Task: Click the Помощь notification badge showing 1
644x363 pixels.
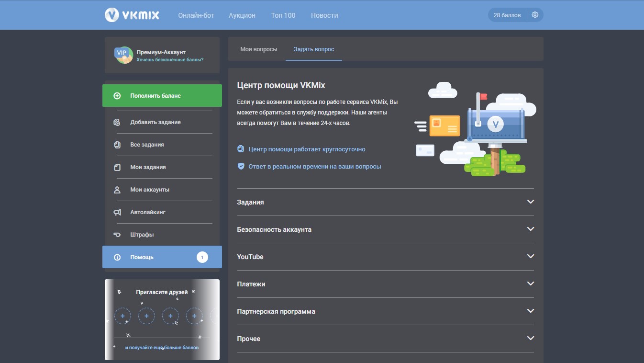Action: pos(202,257)
